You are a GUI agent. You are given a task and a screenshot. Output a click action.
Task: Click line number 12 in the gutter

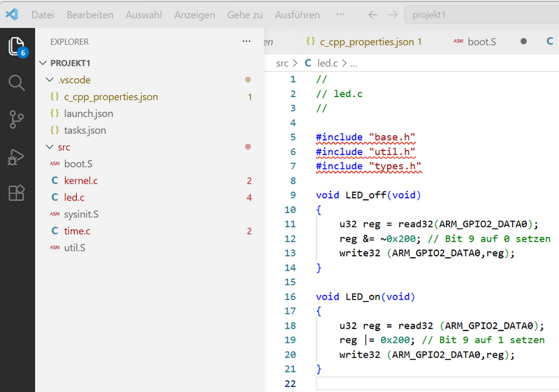290,239
